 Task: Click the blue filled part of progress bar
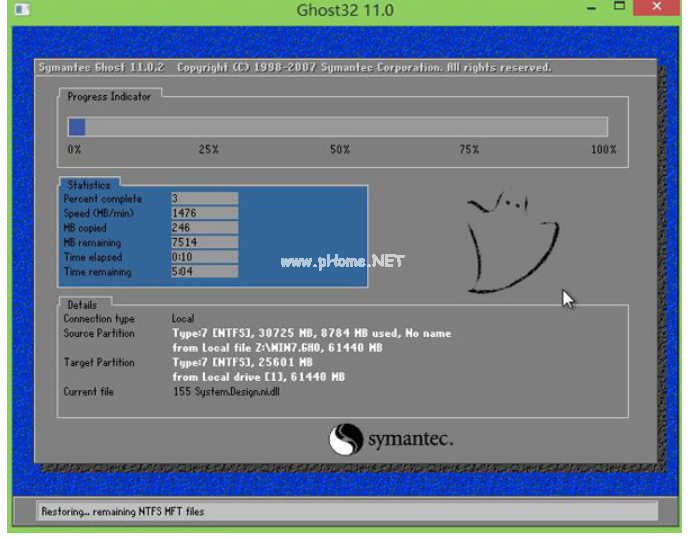tap(76, 127)
